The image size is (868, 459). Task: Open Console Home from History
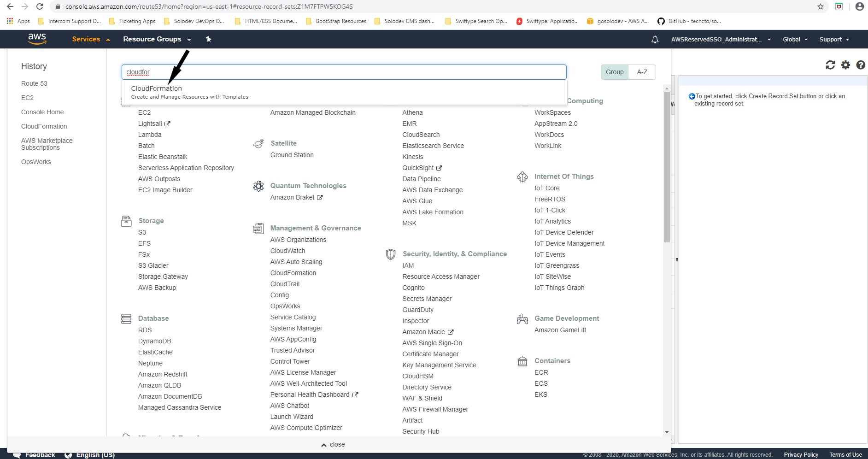pyautogui.click(x=42, y=112)
